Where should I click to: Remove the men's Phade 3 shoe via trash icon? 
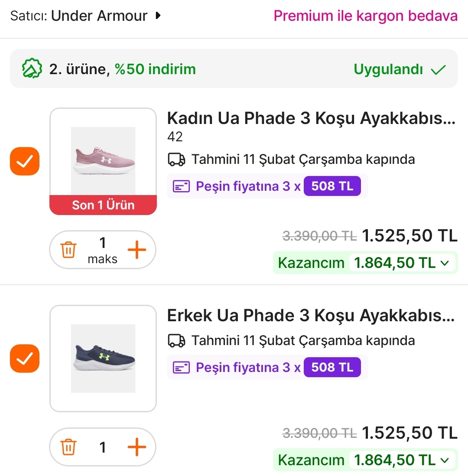68,447
